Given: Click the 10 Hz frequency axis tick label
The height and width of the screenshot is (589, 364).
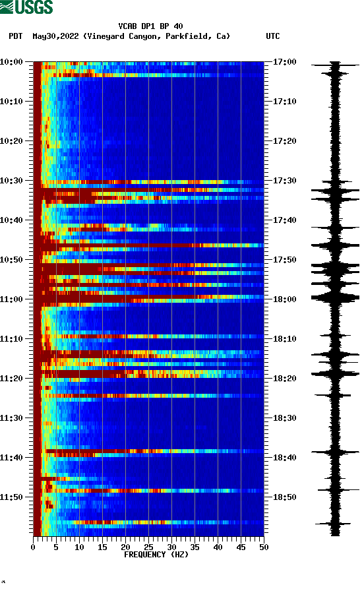Looking at the screenshot, I should (79, 547).
